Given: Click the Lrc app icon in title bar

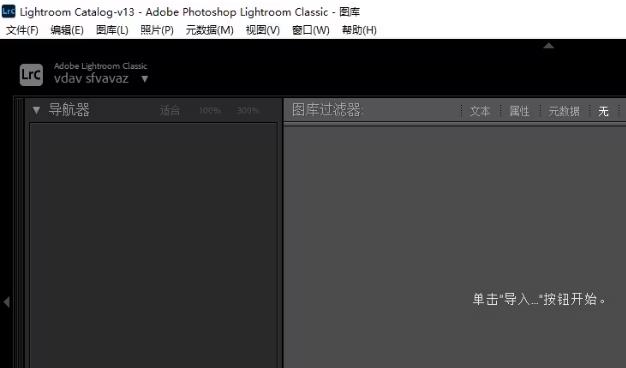Looking at the screenshot, I should tap(8, 11).
